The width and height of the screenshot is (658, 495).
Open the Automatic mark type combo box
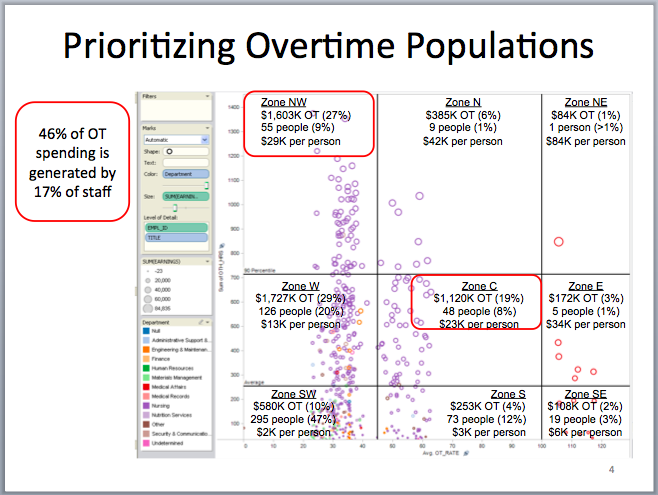[x=176, y=140]
